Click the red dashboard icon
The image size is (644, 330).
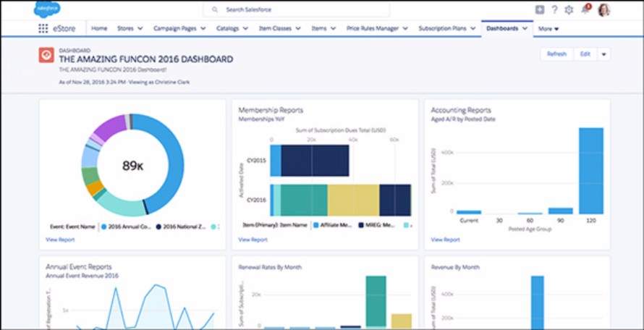pos(46,55)
